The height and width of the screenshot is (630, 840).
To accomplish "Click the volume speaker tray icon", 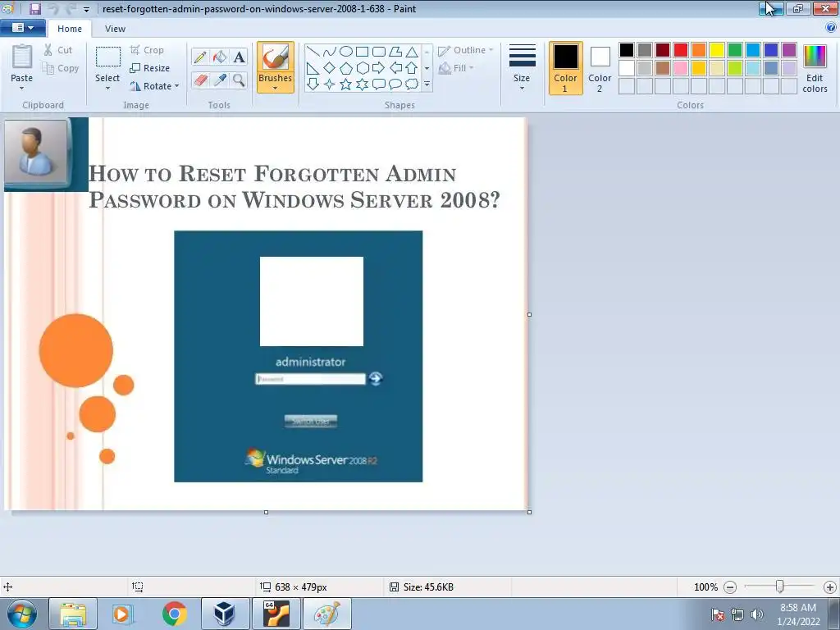I will click(757, 614).
